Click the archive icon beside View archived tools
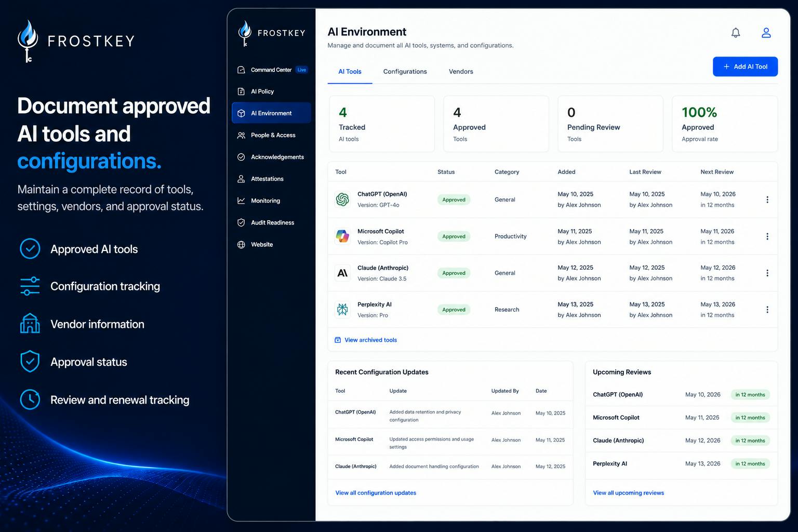This screenshot has height=532, width=798. pyautogui.click(x=338, y=340)
